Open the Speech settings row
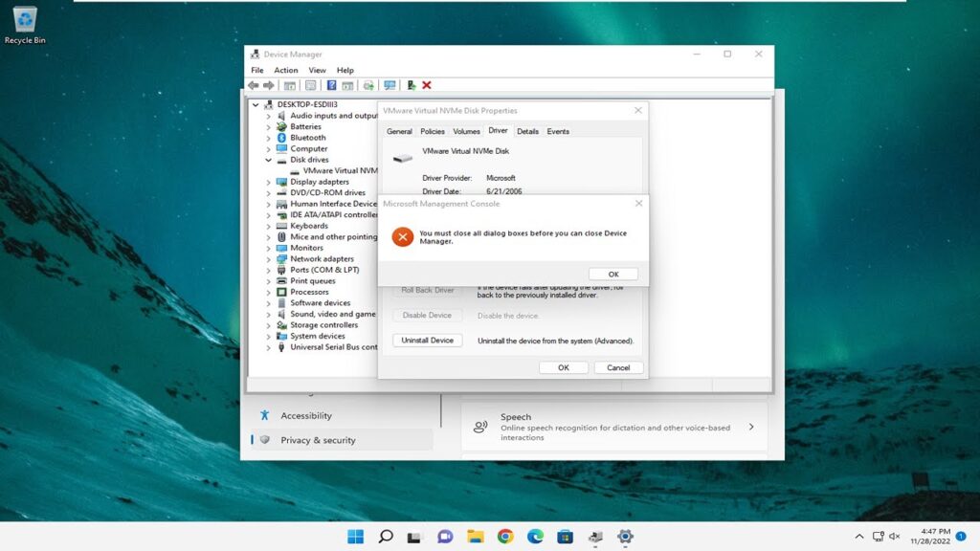This screenshot has height=551, width=980. [613, 427]
